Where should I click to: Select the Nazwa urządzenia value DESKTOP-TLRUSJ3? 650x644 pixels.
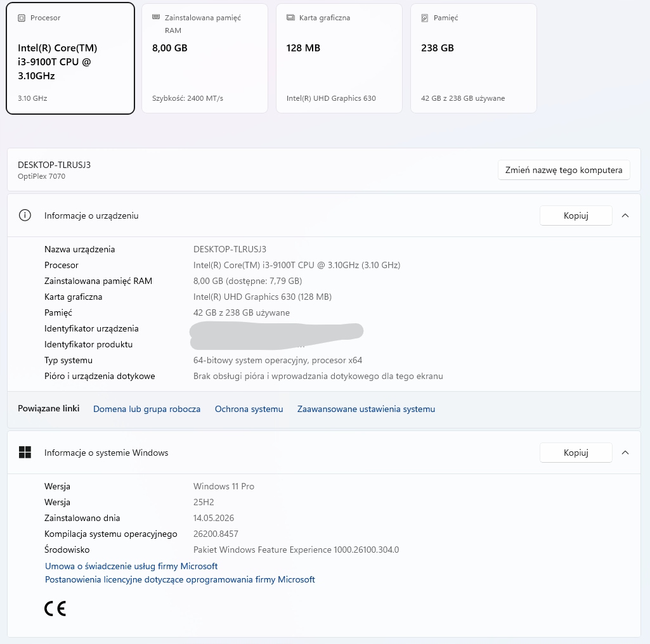click(230, 250)
